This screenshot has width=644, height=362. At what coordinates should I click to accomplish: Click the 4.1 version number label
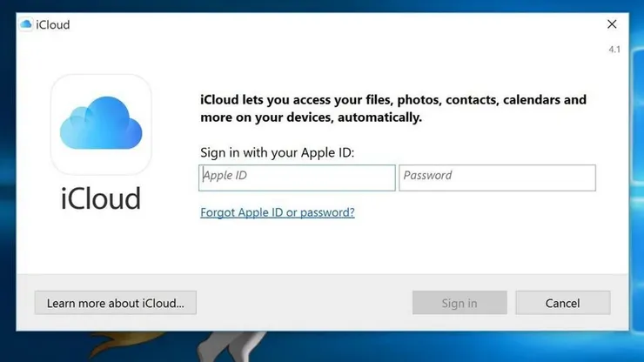(614, 50)
